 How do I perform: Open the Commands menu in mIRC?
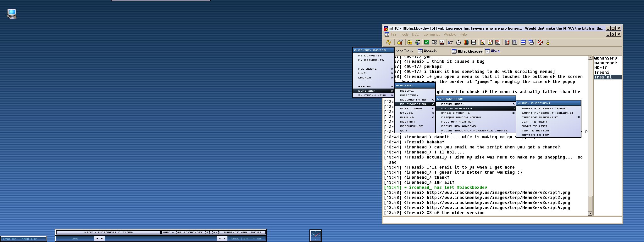tap(431, 34)
